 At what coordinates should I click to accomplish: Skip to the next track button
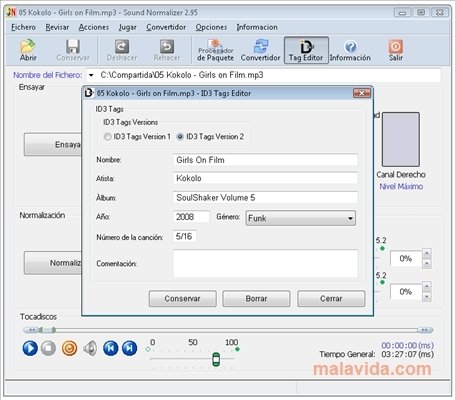coord(130,348)
